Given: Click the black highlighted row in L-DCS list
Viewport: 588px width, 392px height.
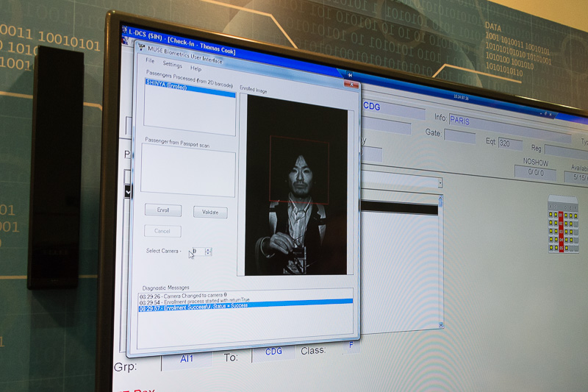Looking at the screenshot, I should [x=399, y=208].
